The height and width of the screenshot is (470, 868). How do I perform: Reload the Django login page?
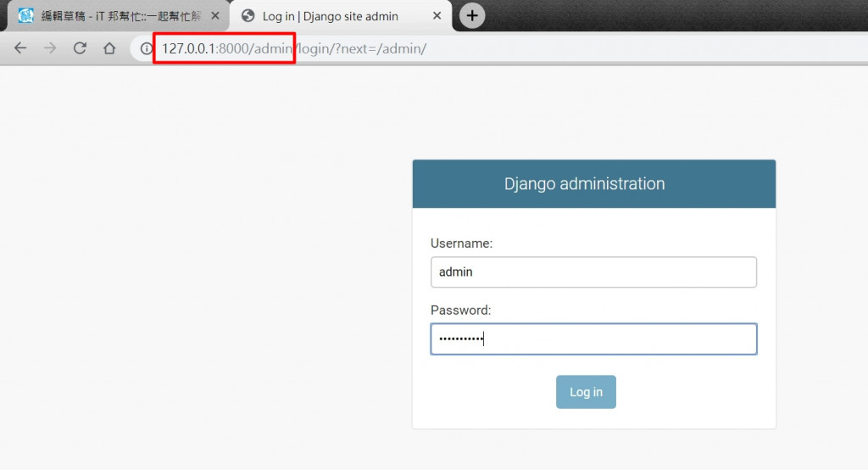point(80,48)
